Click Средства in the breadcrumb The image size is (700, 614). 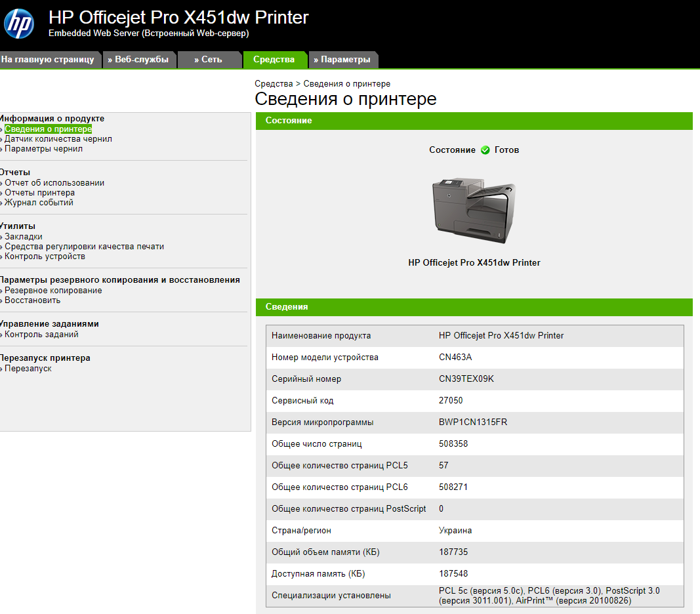pyautogui.click(x=274, y=83)
